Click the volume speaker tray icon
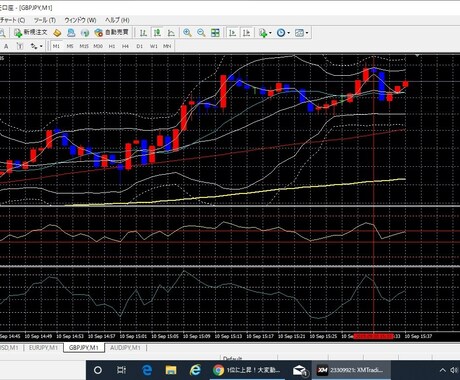Screen dimensions: 460x380 pyautogui.click(x=454, y=370)
